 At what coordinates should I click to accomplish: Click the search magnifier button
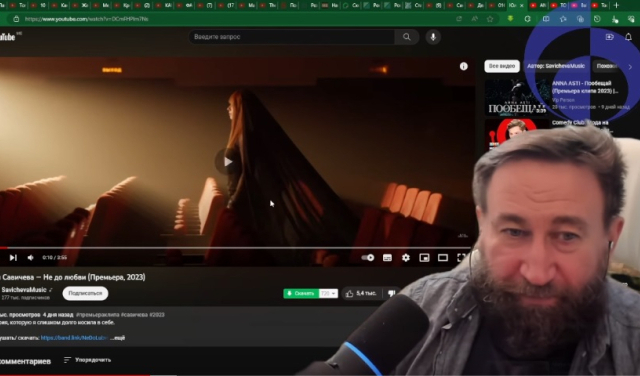(407, 37)
